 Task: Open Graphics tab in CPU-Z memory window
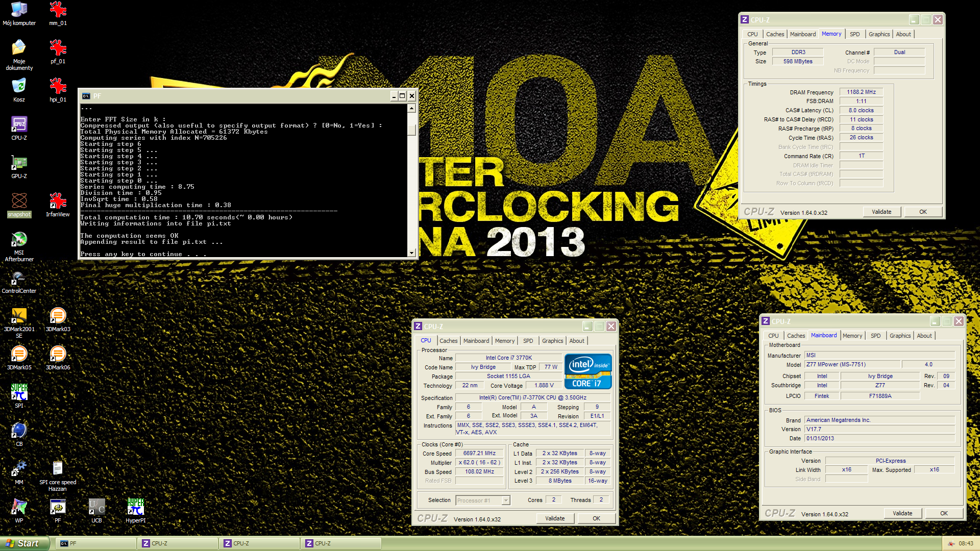pos(879,34)
